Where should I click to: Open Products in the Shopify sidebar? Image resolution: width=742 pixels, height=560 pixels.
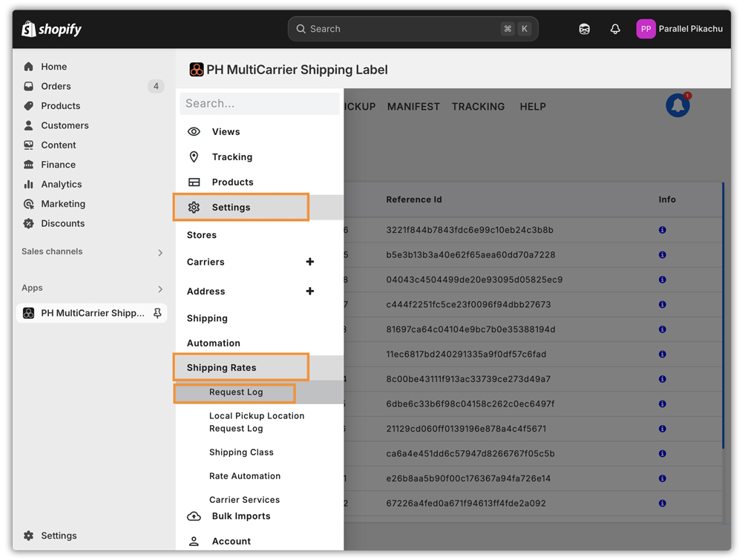click(x=61, y=106)
